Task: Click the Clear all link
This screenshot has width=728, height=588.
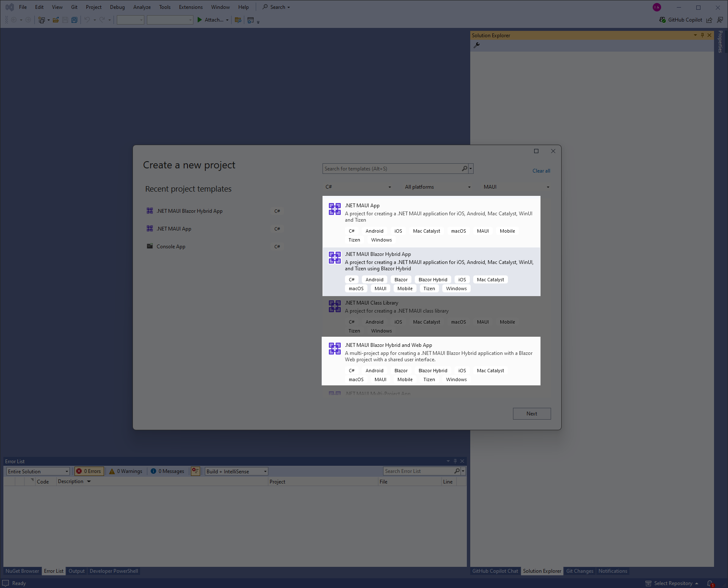Action: (541, 171)
